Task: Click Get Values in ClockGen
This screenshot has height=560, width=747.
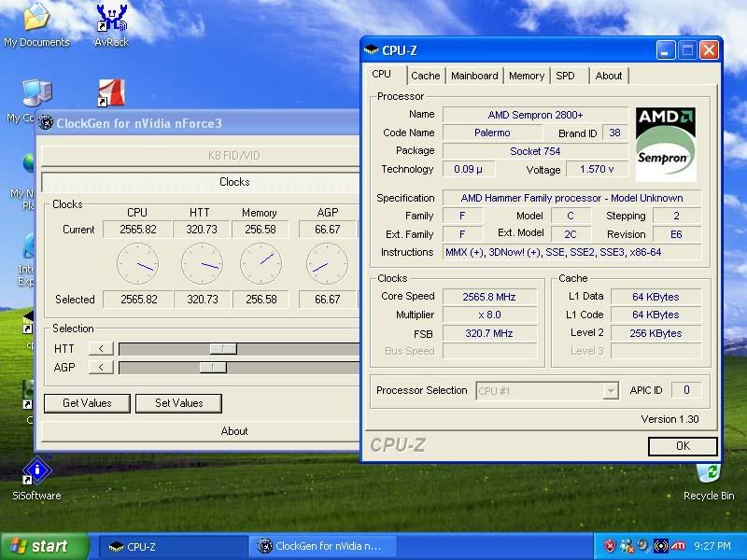Action: pos(86,402)
